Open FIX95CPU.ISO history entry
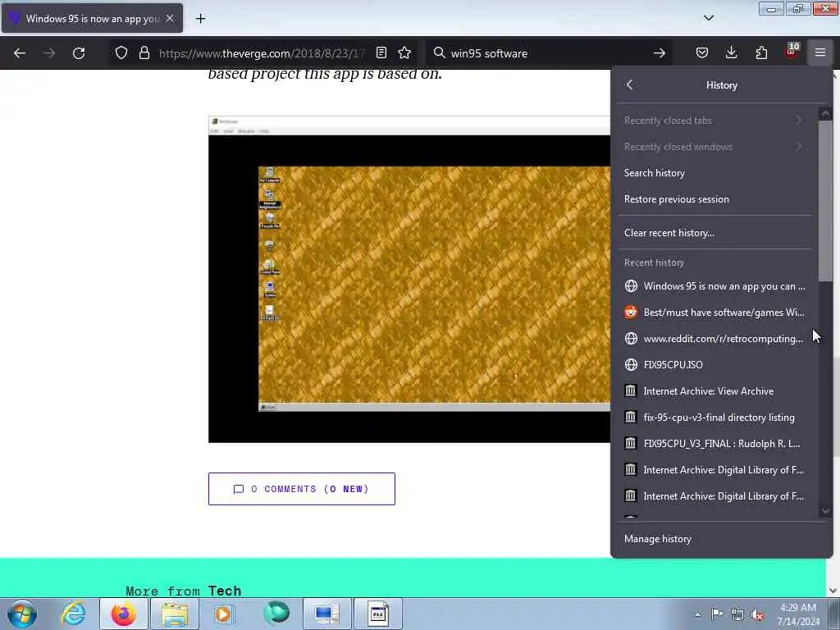 click(x=714, y=365)
